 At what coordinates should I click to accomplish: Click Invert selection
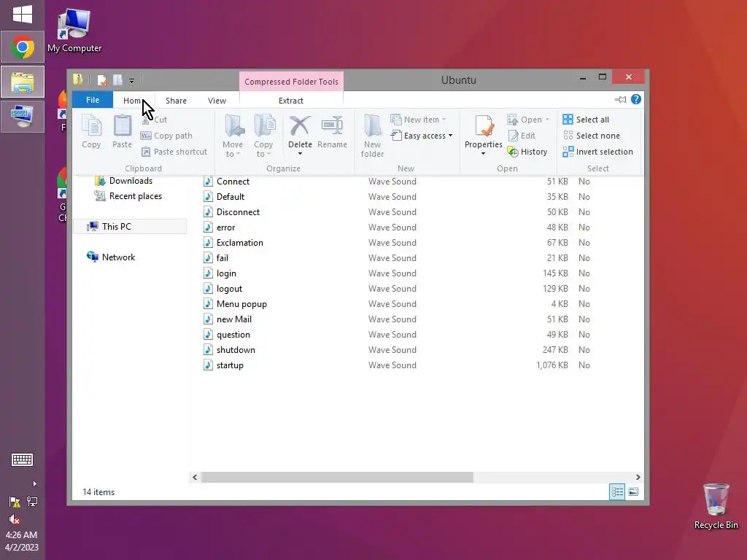coord(598,152)
